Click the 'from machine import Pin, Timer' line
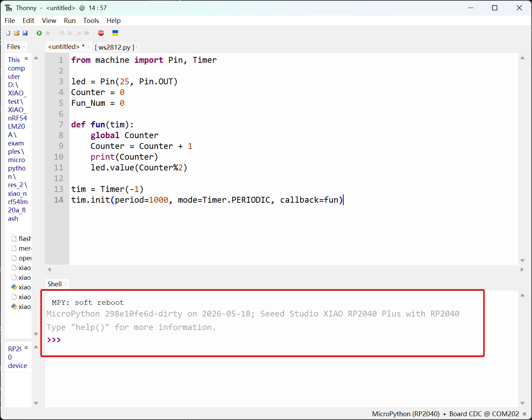The image size is (532, 420). [144, 60]
